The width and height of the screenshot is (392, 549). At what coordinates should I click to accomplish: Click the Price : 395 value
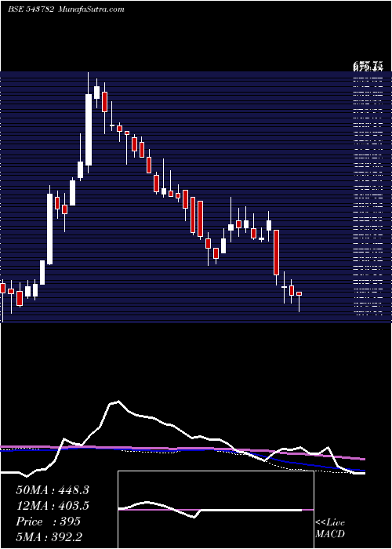coord(49,522)
